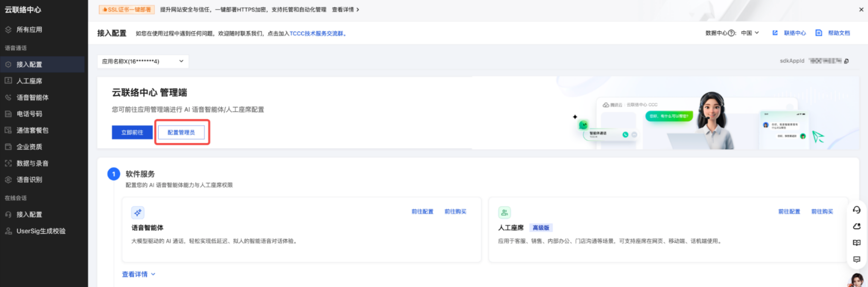Click the 所有应用 layers icon
This screenshot has width=868, height=287.
point(8,30)
